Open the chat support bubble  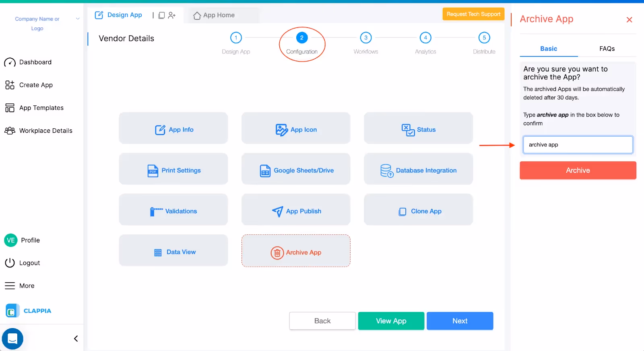pyautogui.click(x=12, y=339)
